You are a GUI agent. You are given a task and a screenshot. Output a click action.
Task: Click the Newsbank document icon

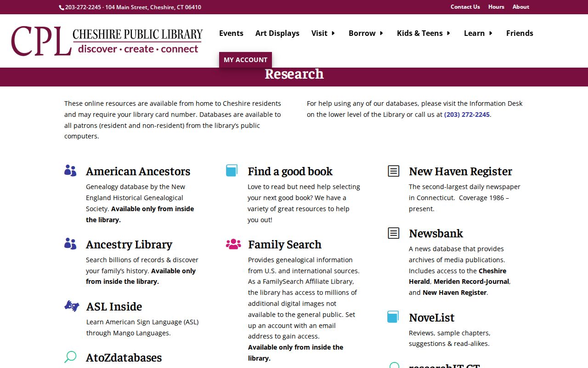point(394,233)
